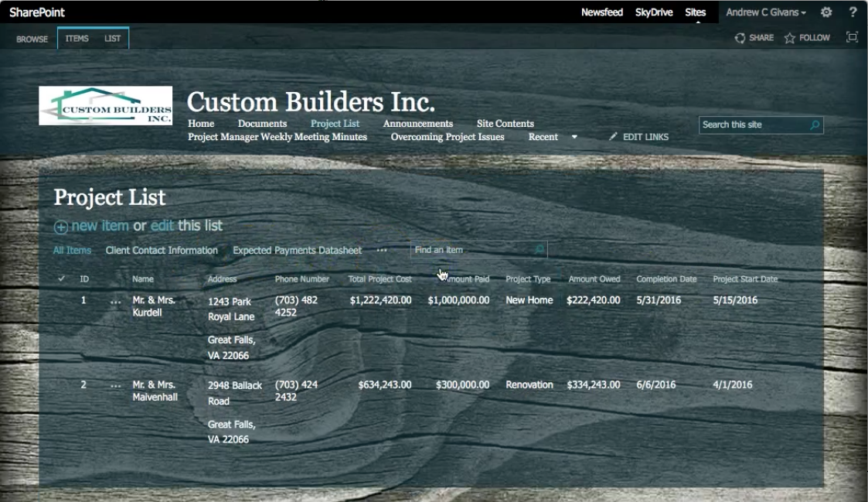This screenshot has height=502, width=868.
Task: Toggle the select-all checkmark column header
Action: 61,278
